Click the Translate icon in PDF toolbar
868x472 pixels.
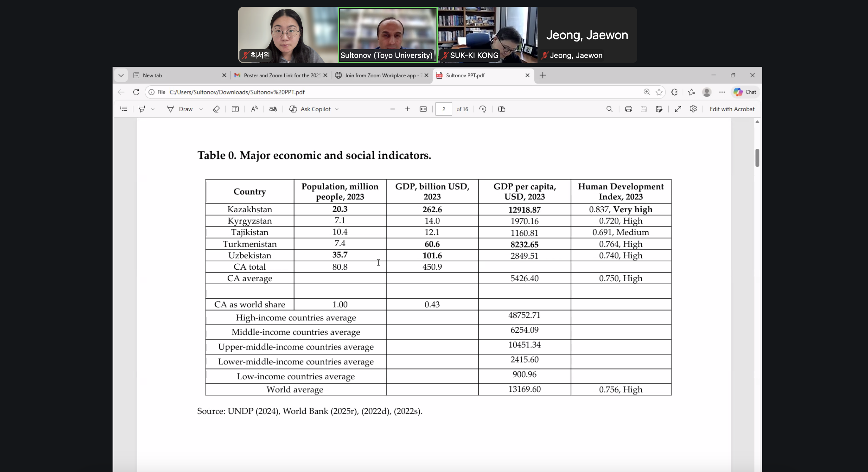(273, 109)
